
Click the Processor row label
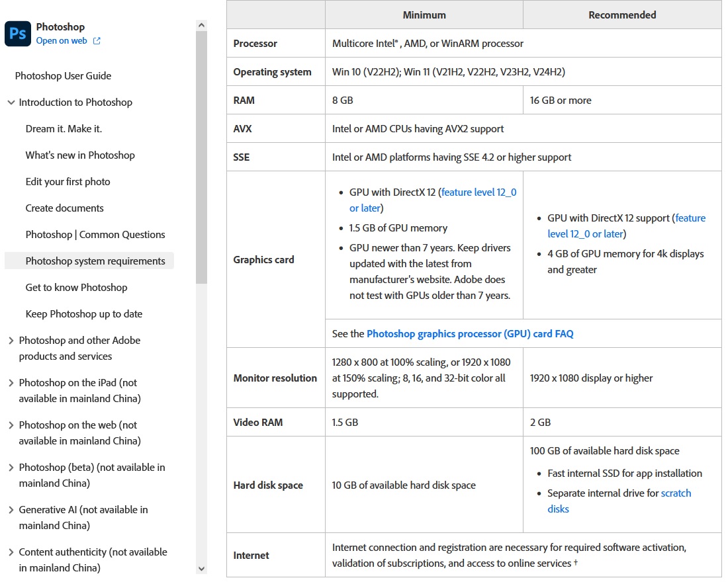[255, 44]
